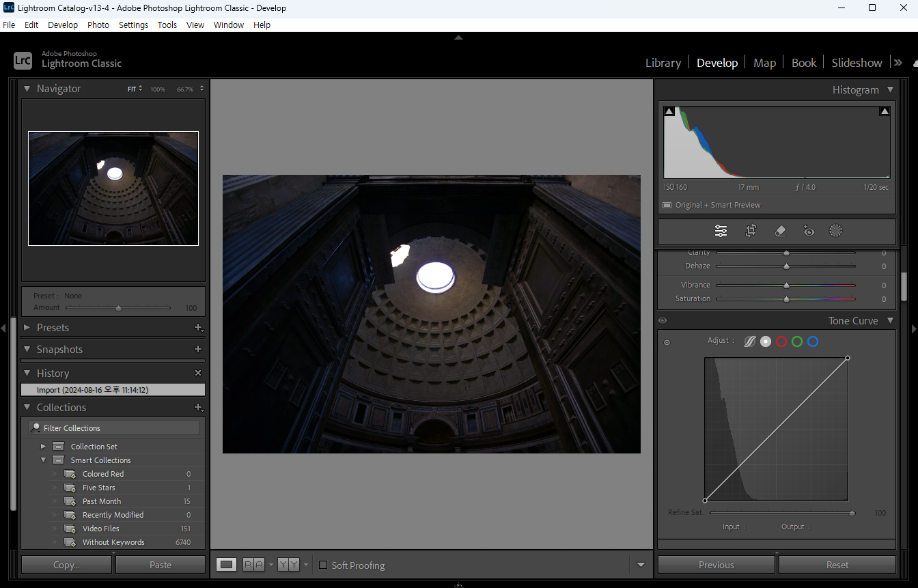Create a new snapshot with plus icon
This screenshot has height=588, width=918.
(x=198, y=349)
